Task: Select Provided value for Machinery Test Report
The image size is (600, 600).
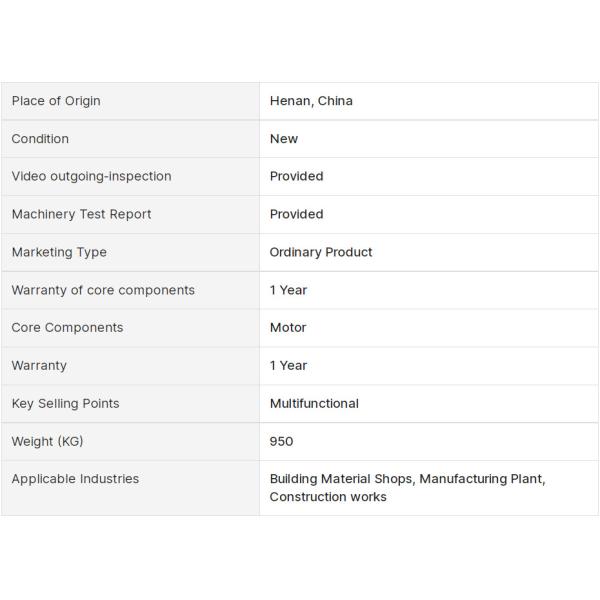Action: pyautogui.click(x=296, y=214)
